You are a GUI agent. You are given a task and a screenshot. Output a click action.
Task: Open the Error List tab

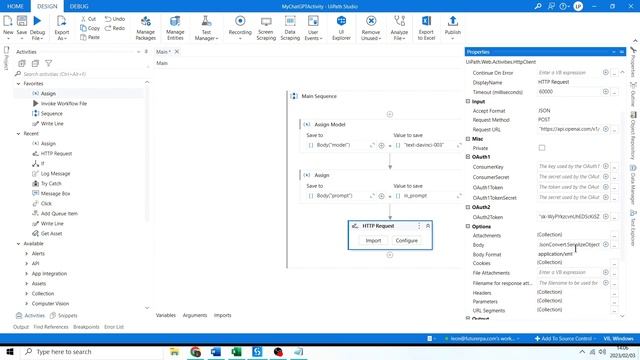point(113,327)
